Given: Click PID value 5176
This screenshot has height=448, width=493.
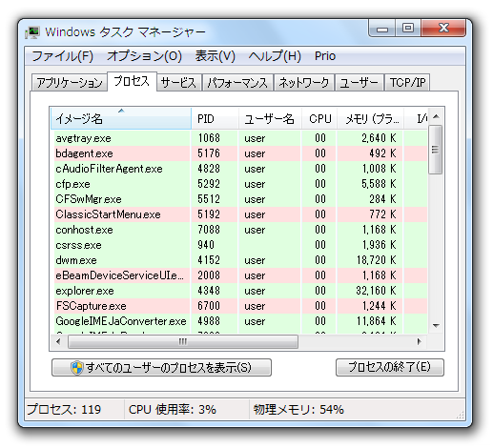Looking at the screenshot, I should click(209, 153).
